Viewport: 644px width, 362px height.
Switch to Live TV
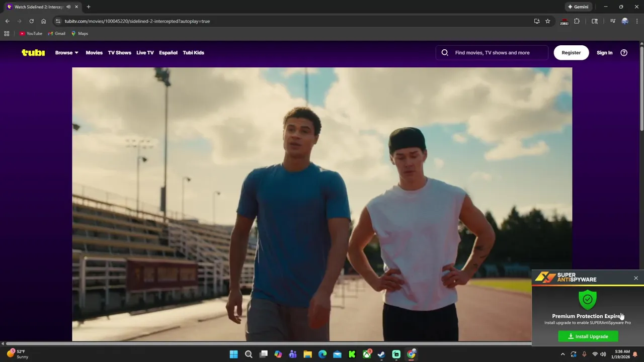point(145,52)
